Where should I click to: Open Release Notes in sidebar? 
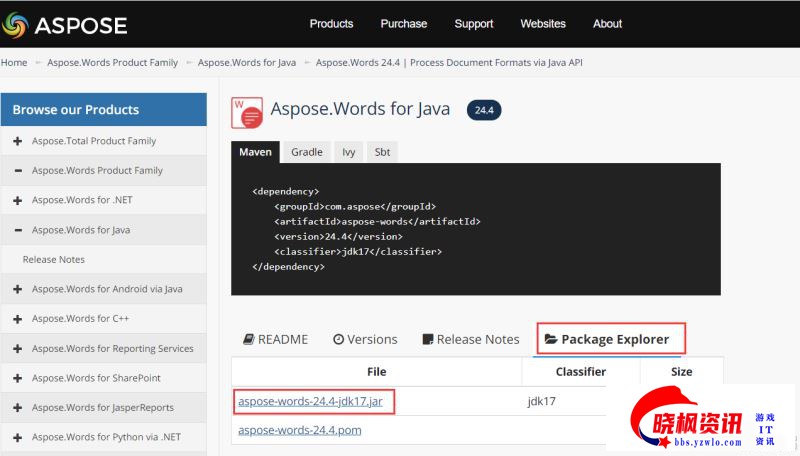54,260
